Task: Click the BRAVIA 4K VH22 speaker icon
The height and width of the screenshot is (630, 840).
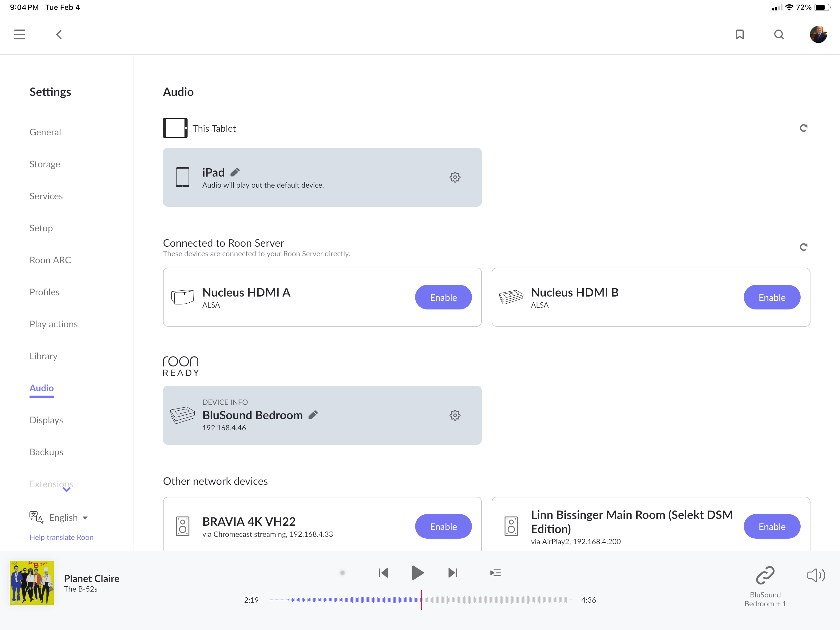Action: pyautogui.click(x=182, y=526)
